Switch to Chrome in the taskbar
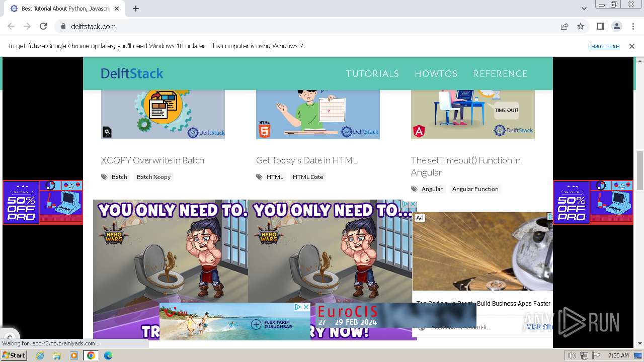The width and height of the screenshot is (644, 362). 91,355
